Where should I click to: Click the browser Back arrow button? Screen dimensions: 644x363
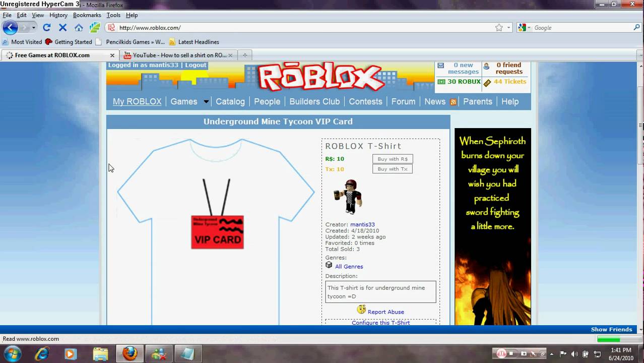point(10,27)
